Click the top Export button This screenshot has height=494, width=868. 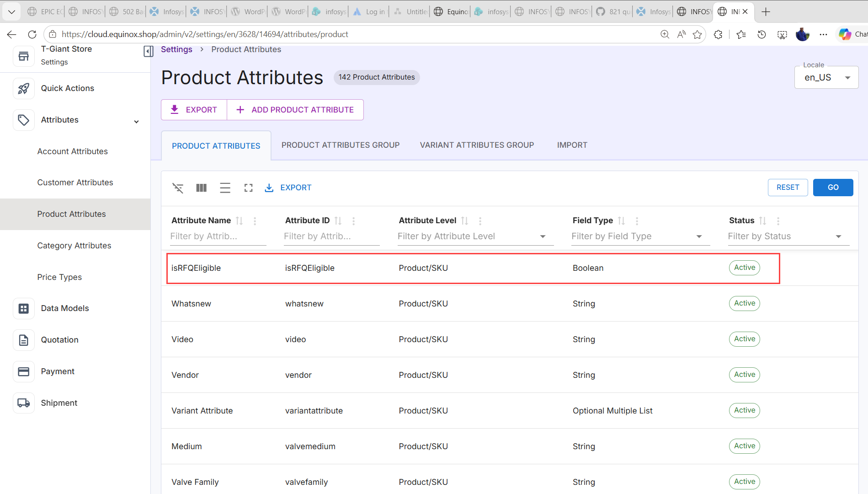coord(194,110)
